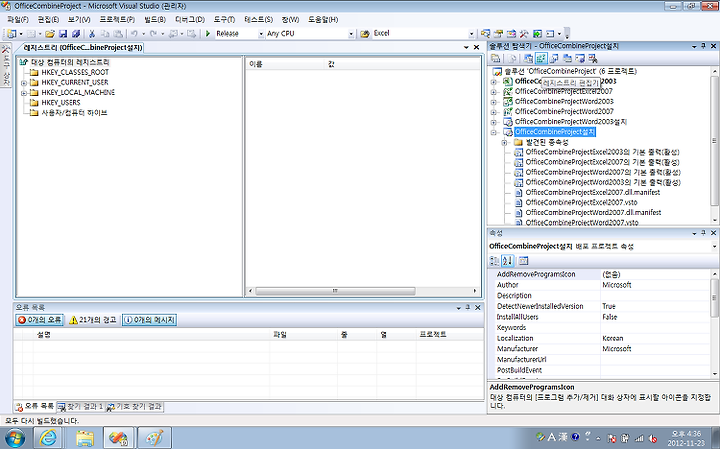Click the Visual Studio taskbar button
Viewport: 720px width, 449px height.
pyautogui.click(x=118, y=438)
